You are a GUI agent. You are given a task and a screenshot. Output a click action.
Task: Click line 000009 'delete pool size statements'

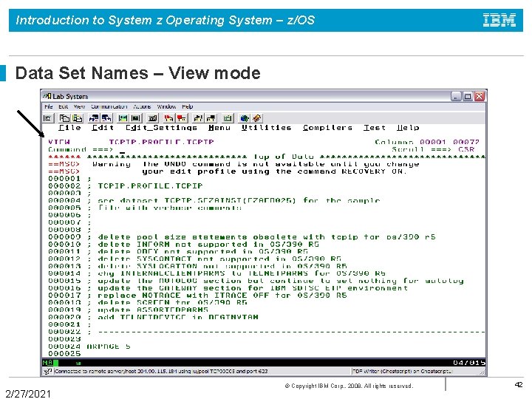[266, 237]
